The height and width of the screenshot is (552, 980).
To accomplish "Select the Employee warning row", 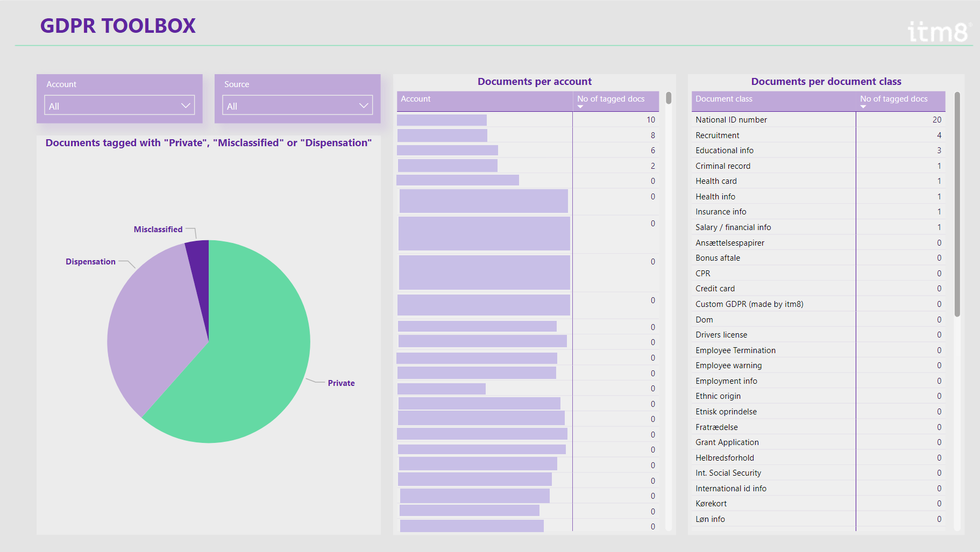I will (818, 365).
